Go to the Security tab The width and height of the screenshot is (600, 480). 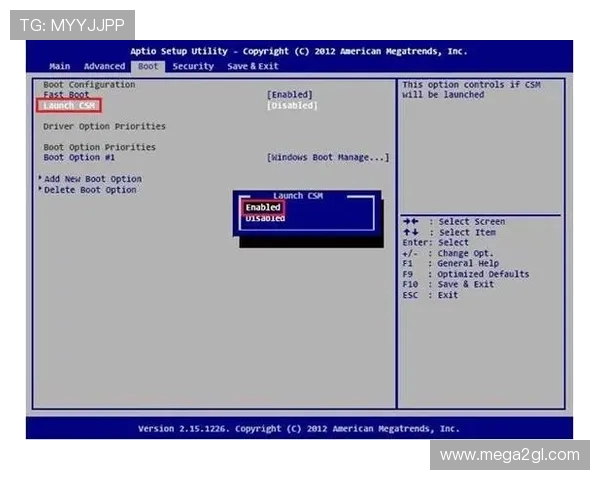click(x=192, y=66)
